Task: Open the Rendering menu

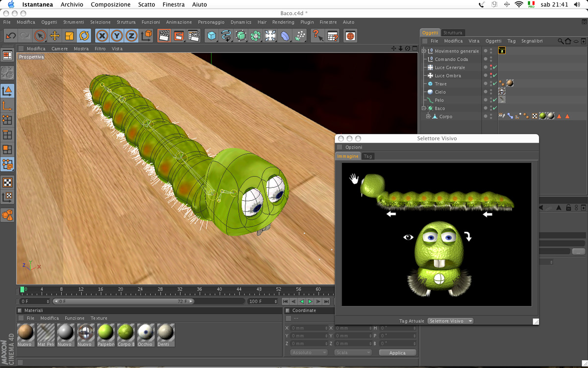Action: click(283, 22)
